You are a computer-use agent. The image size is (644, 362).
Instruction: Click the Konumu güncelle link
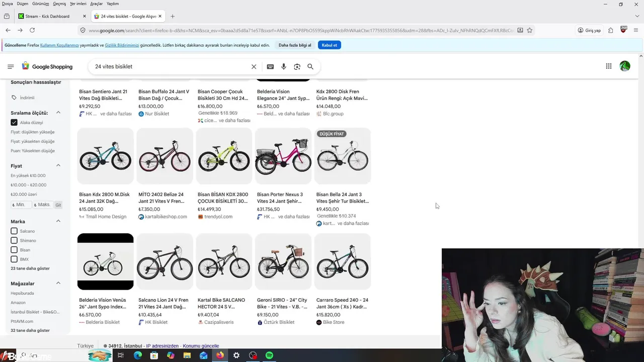pyautogui.click(x=201, y=346)
